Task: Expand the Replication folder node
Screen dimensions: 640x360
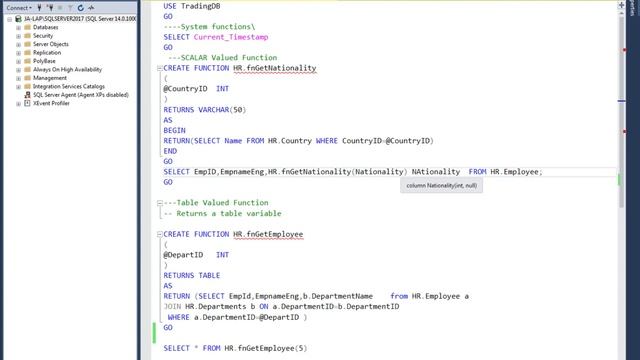Action: 18,53
